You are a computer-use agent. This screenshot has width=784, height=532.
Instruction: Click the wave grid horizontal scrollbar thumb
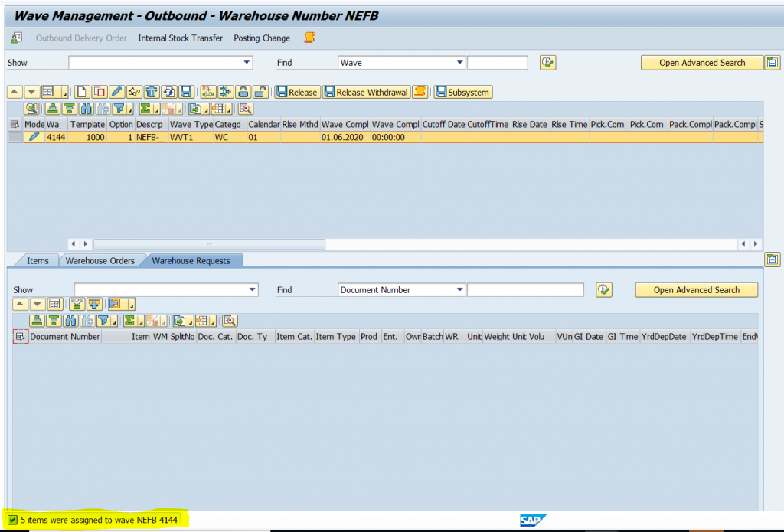click(210, 244)
